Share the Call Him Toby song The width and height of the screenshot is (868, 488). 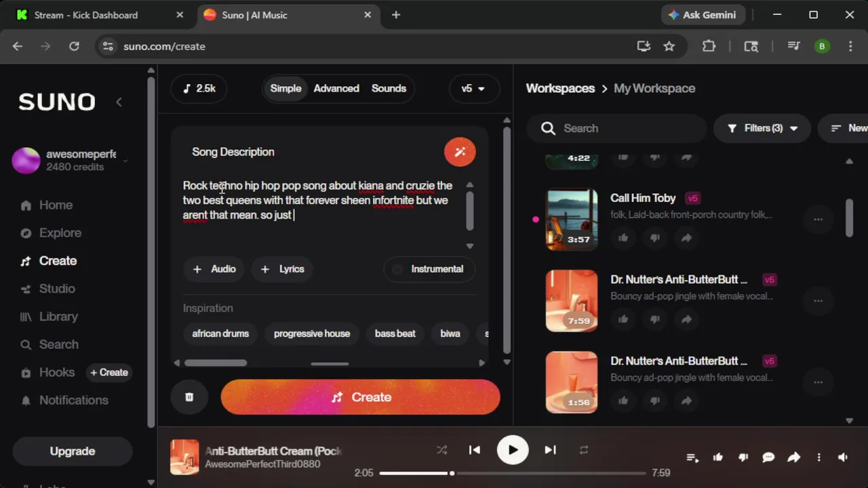point(686,238)
